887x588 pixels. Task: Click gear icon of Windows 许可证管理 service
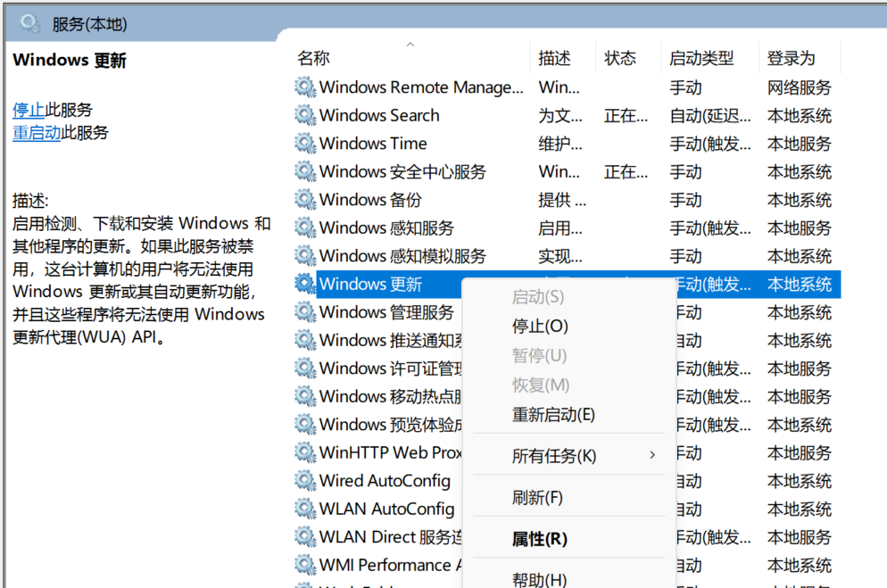(x=305, y=369)
